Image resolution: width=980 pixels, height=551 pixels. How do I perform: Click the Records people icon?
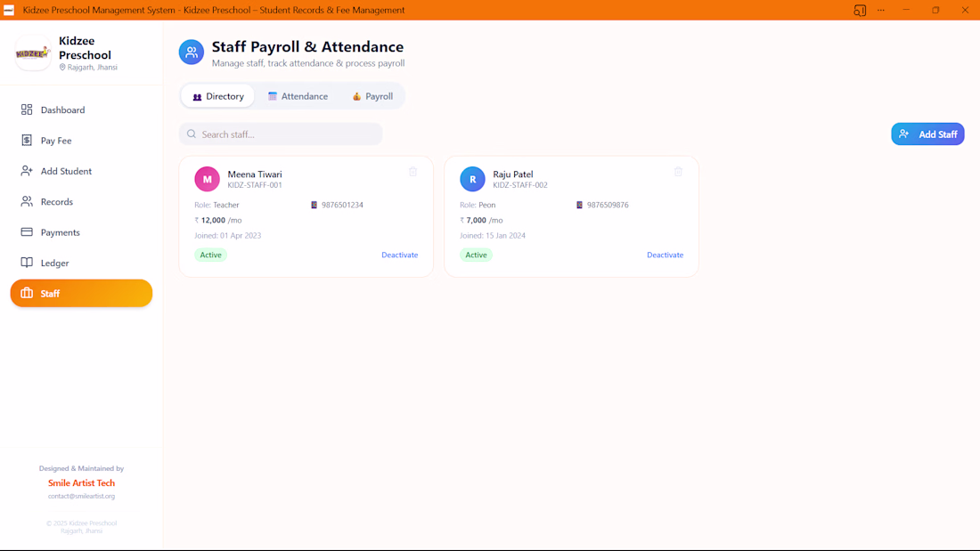click(x=27, y=202)
